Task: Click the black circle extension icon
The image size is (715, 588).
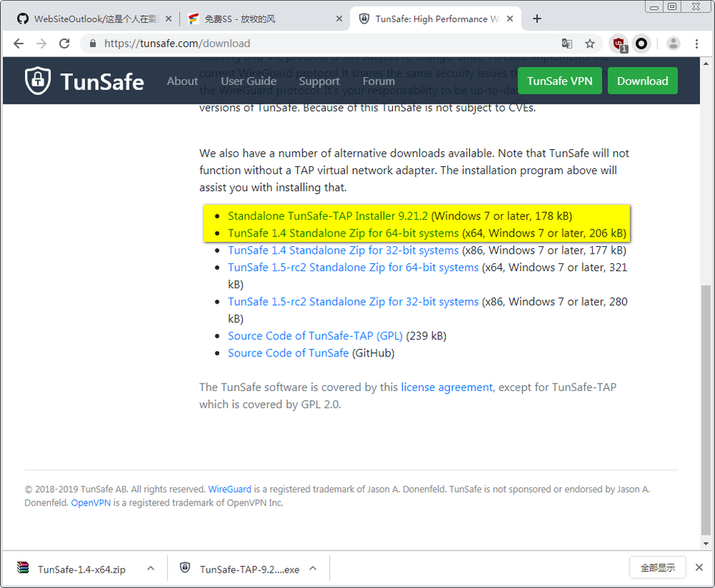Action: click(641, 43)
